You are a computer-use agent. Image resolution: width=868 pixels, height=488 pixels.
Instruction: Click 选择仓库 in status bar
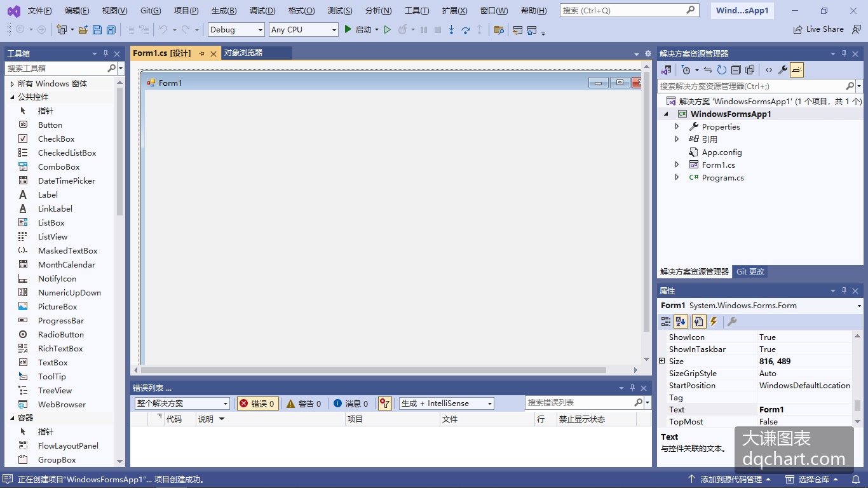[812, 480]
